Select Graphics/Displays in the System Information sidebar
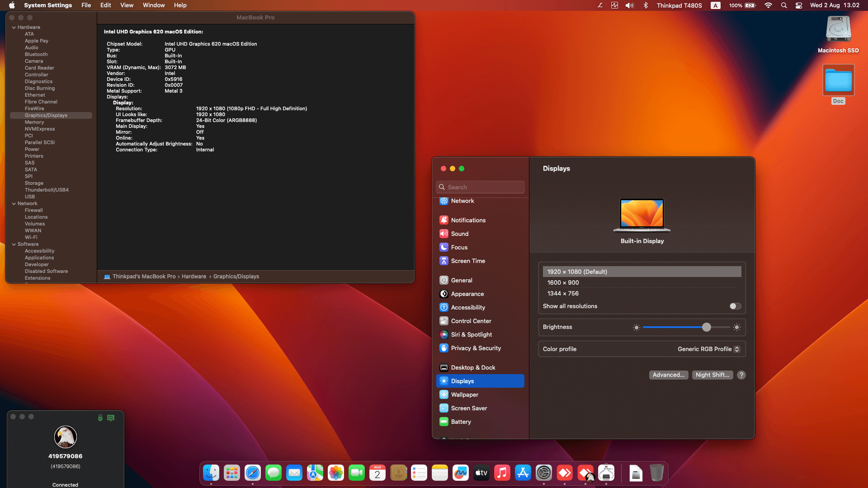The height and width of the screenshot is (488, 868). tap(51, 116)
